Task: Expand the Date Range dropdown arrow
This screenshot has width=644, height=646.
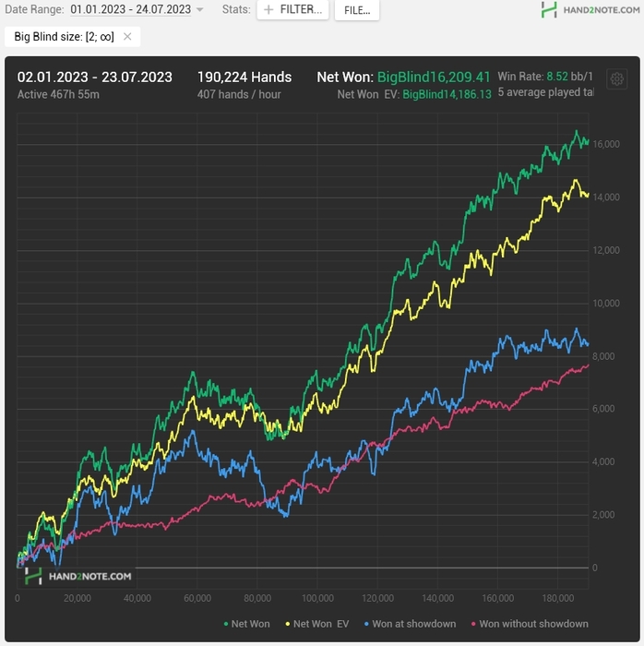Action: (x=199, y=9)
